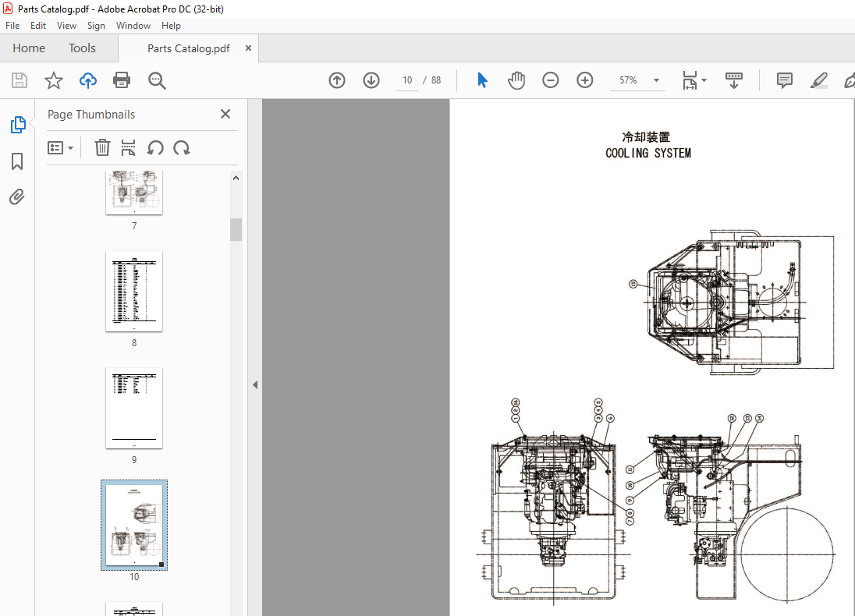Click thumbnail panel scroll up arrow
This screenshot has width=855, height=616.
pyautogui.click(x=236, y=178)
